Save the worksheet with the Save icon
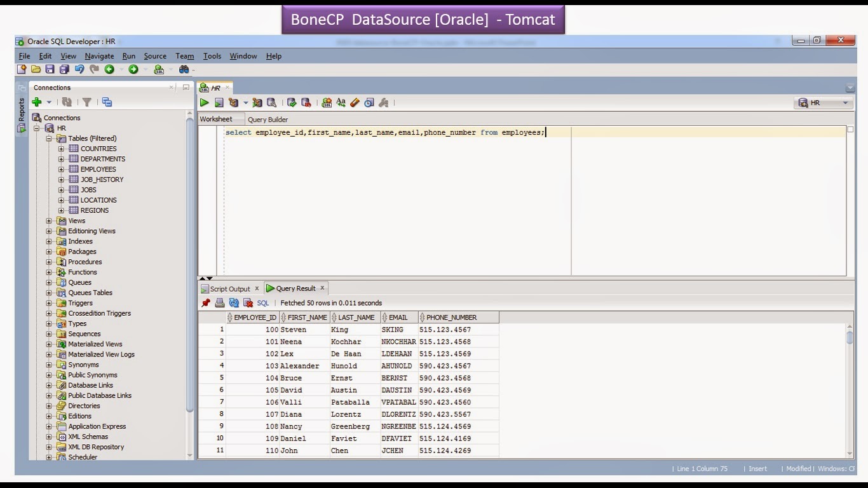 [50, 69]
